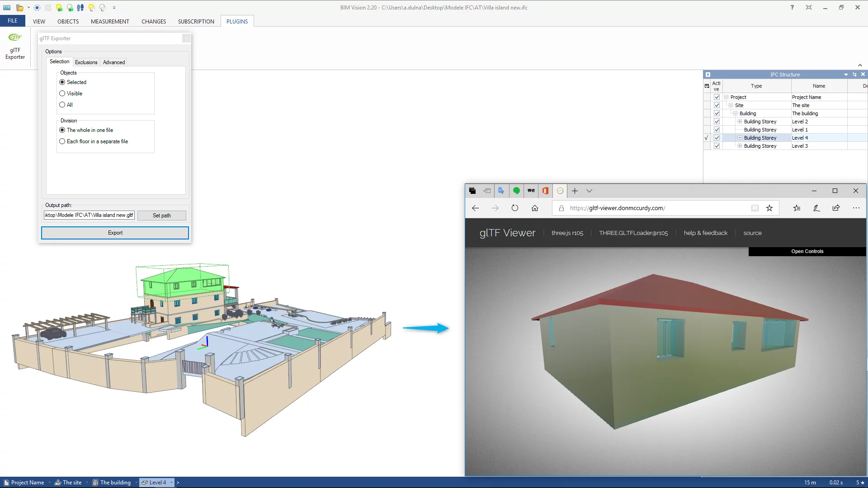The image size is (868, 488).
Task: Click the Set path button
Action: 161,216
